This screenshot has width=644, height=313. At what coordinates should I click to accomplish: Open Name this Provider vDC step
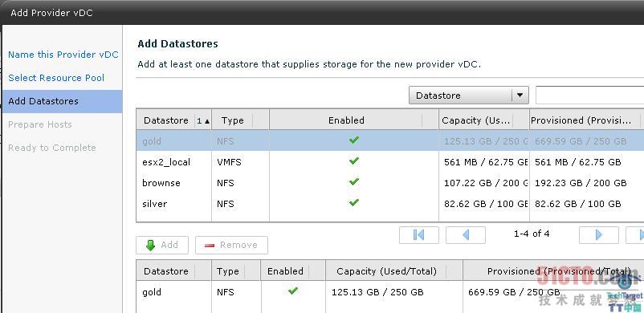[63, 55]
